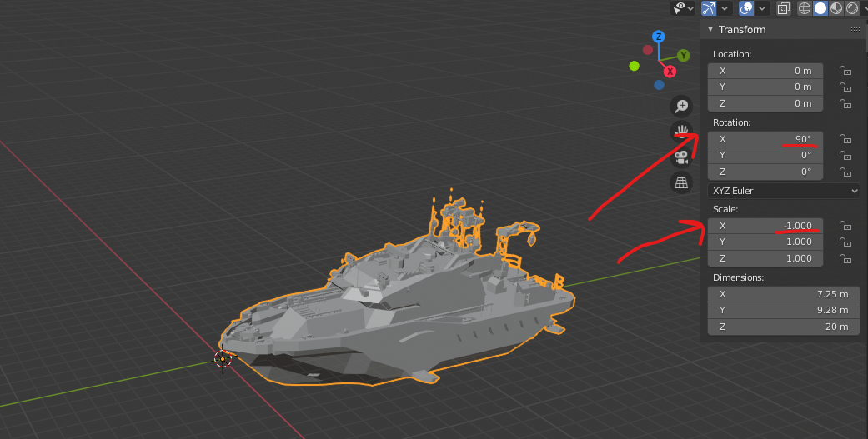The height and width of the screenshot is (439, 868).
Task: Click the blue Z axis on the gizmo
Action: (658, 37)
